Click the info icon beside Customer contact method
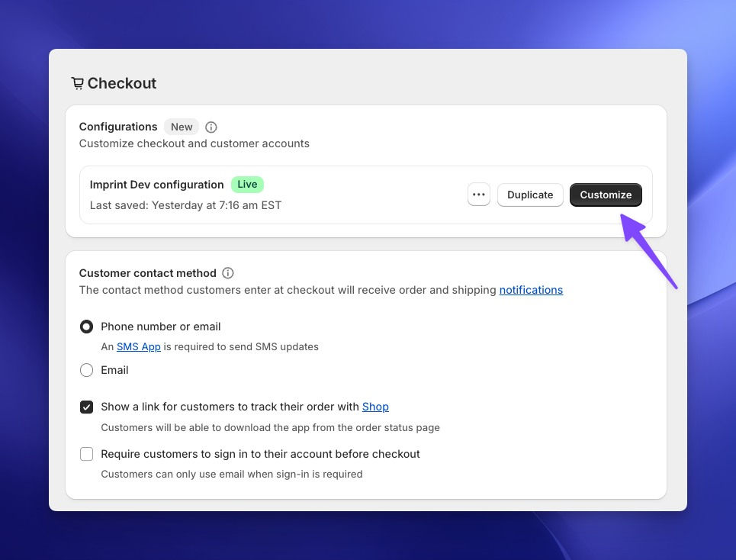Screen dimensions: 736x560 (227, 272)
